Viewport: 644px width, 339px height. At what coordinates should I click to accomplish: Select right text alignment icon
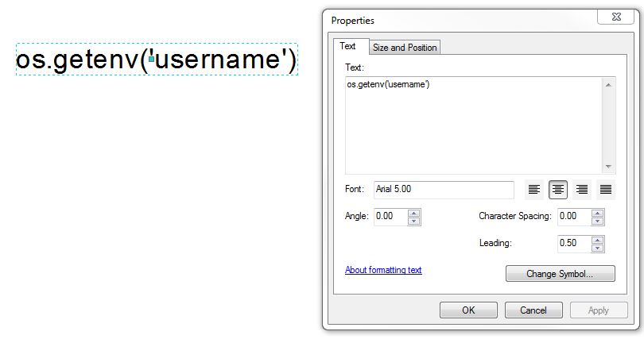582,190
